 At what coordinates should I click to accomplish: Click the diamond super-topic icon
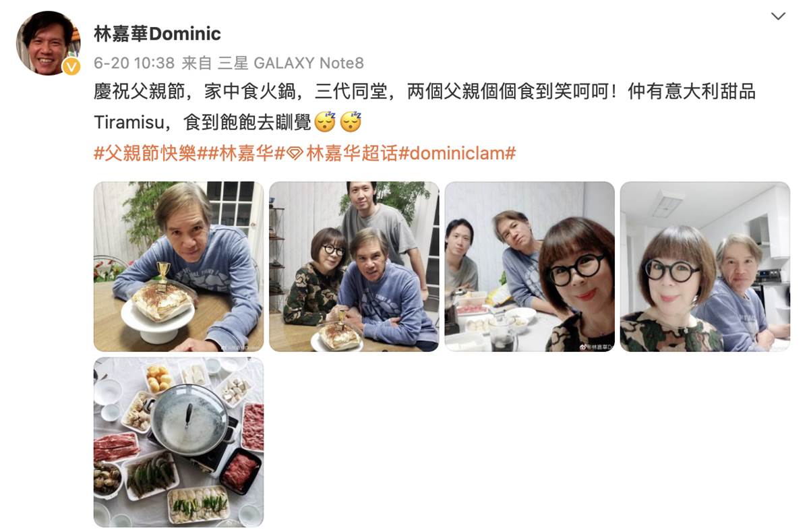(294, 154)
